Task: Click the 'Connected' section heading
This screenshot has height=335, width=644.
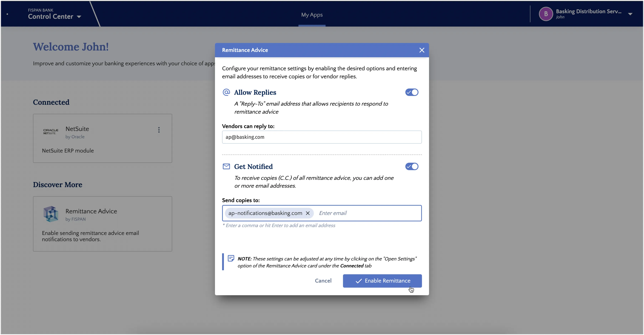Action: click(x=51, y=102)
